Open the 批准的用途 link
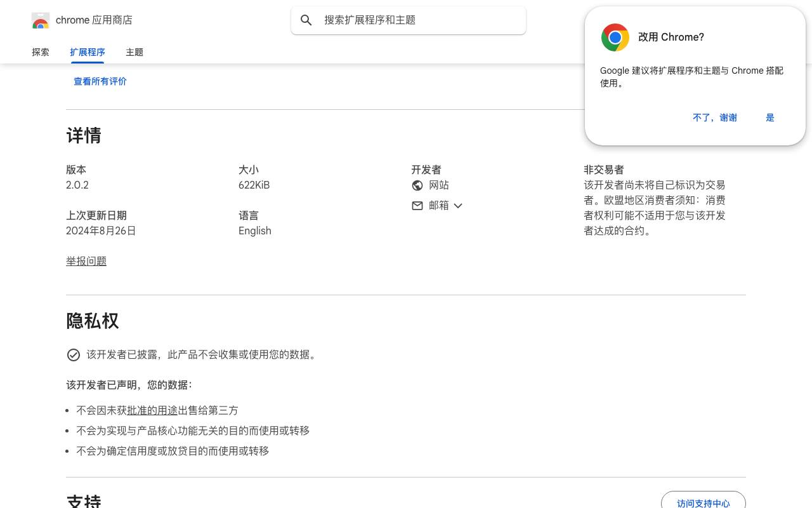The width and height of the screenshot is (812, 508). (x=152, y=411)
